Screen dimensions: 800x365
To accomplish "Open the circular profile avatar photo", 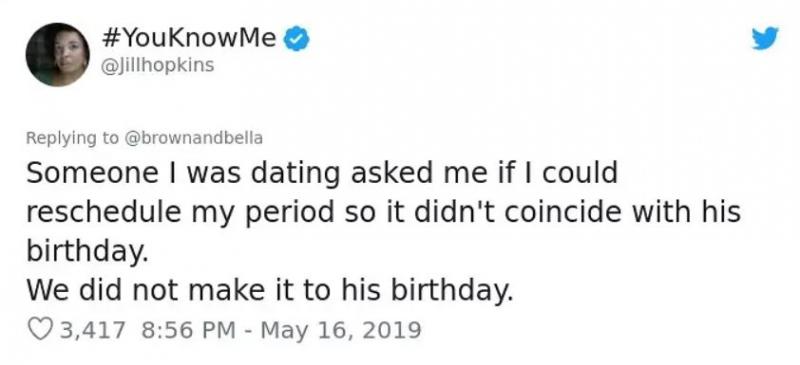I will [x=58, y=55].
